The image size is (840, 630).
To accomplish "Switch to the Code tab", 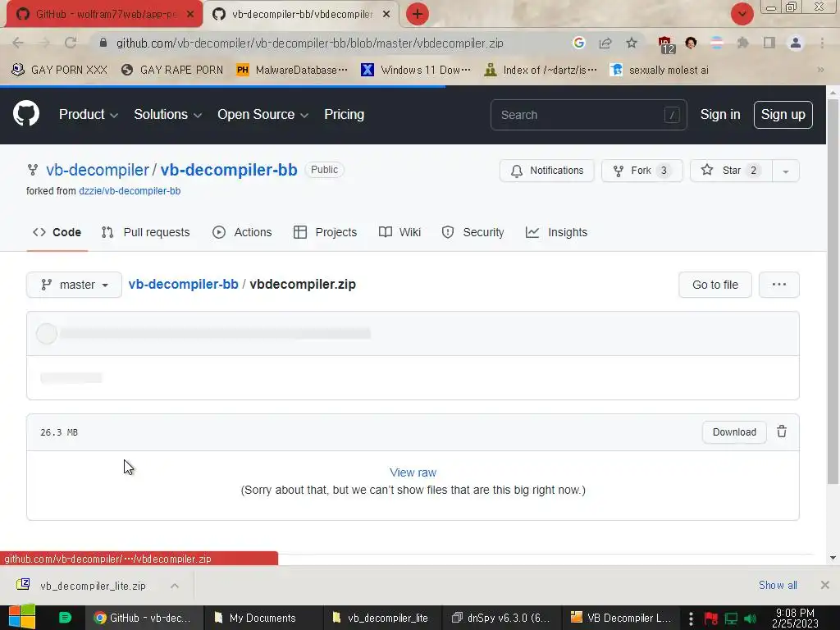I will pos(57,232).
